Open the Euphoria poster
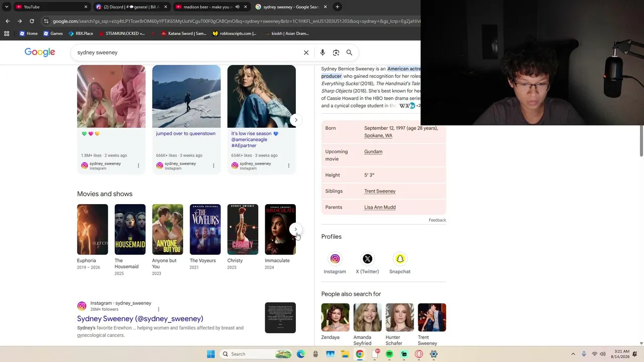The image size is (644, 362). 93,229
